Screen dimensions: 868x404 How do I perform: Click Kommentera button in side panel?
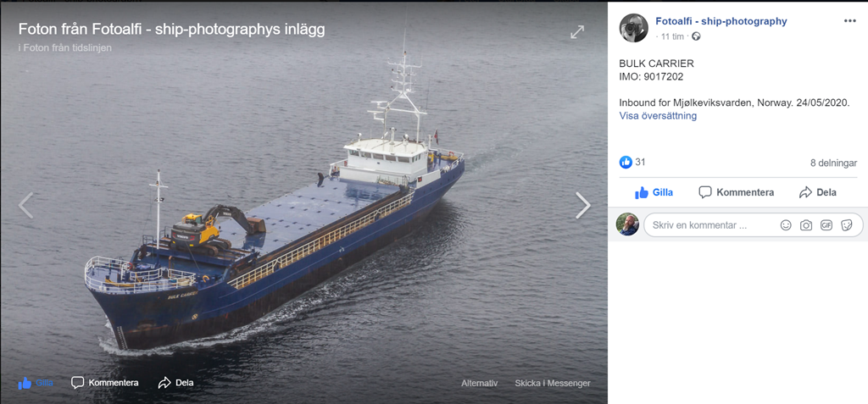(x=737, y=192)
